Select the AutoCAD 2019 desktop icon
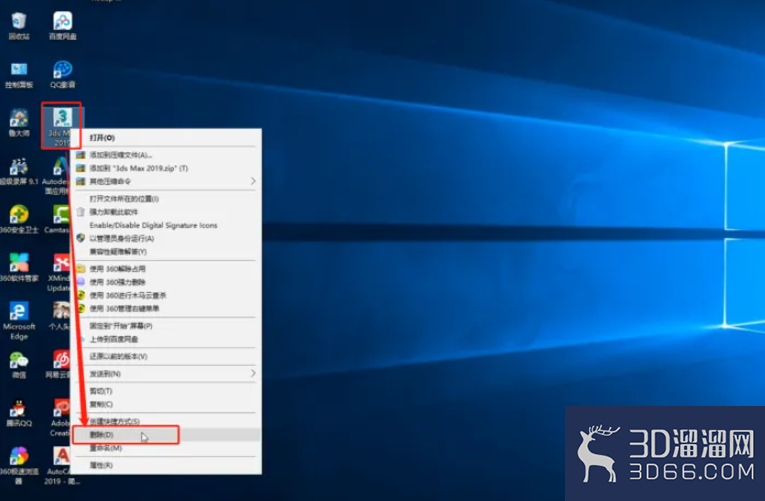The width and height of the screenshot is (765, 501). click(61, 466)
